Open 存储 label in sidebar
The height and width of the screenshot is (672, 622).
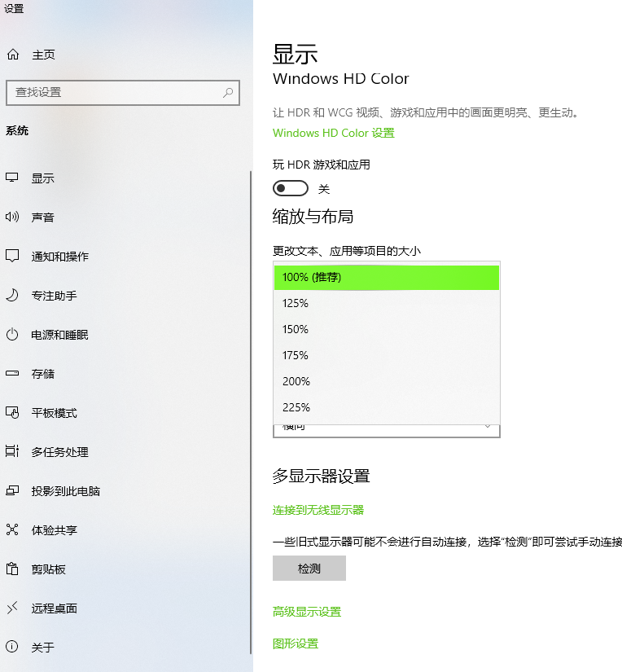43,374
